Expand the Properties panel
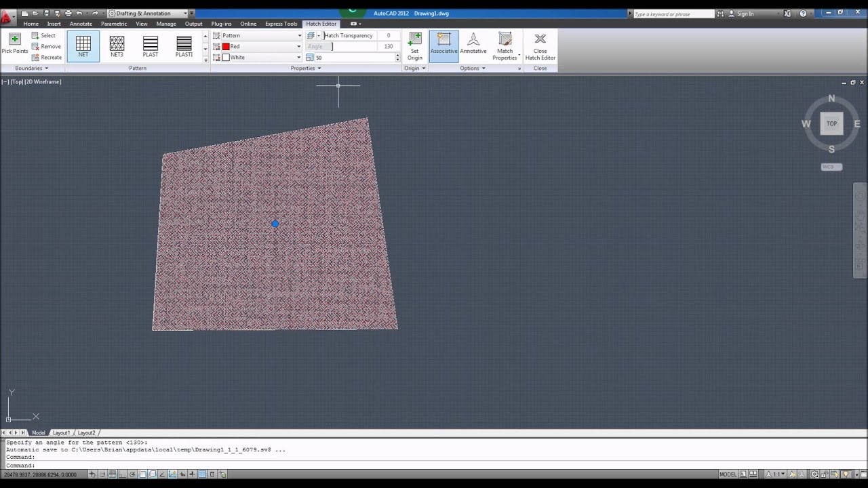 (306, 68)
